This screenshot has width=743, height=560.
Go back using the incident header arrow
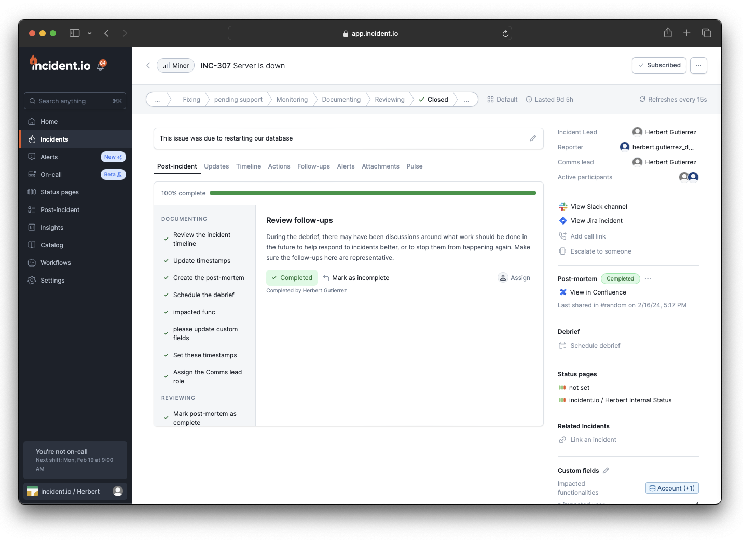click(148, 65)
